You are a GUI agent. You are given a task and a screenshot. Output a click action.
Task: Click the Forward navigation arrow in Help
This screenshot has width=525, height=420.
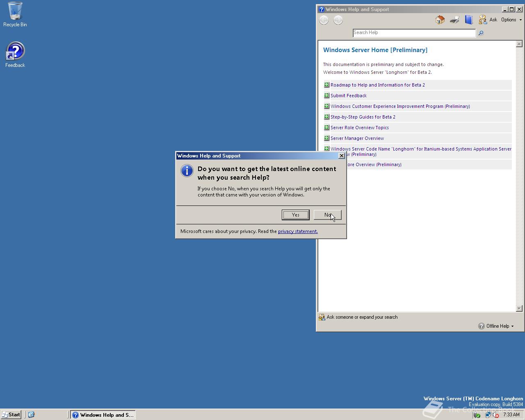pyautogui.click(x=338, y=20)
